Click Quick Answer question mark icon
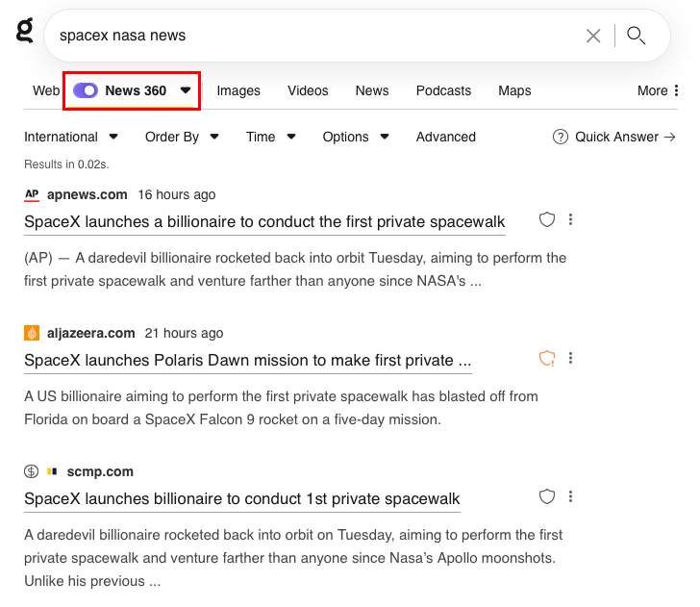700x607 pixels. (561, 138)
